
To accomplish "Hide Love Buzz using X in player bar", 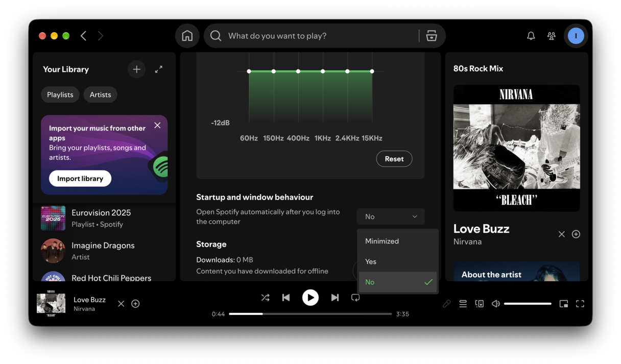I will tap(121, 304).
